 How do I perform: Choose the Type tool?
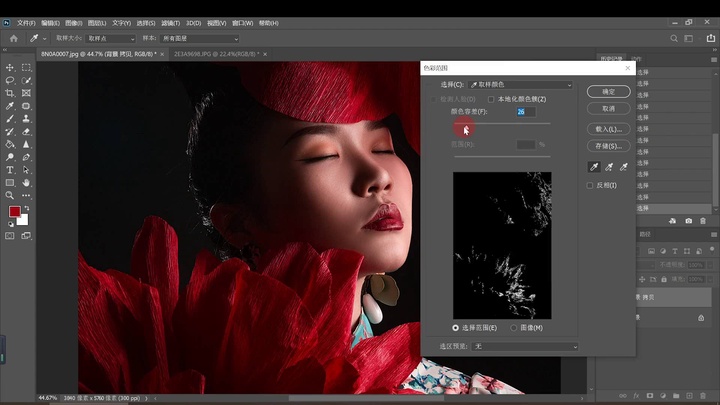[10, 170]
